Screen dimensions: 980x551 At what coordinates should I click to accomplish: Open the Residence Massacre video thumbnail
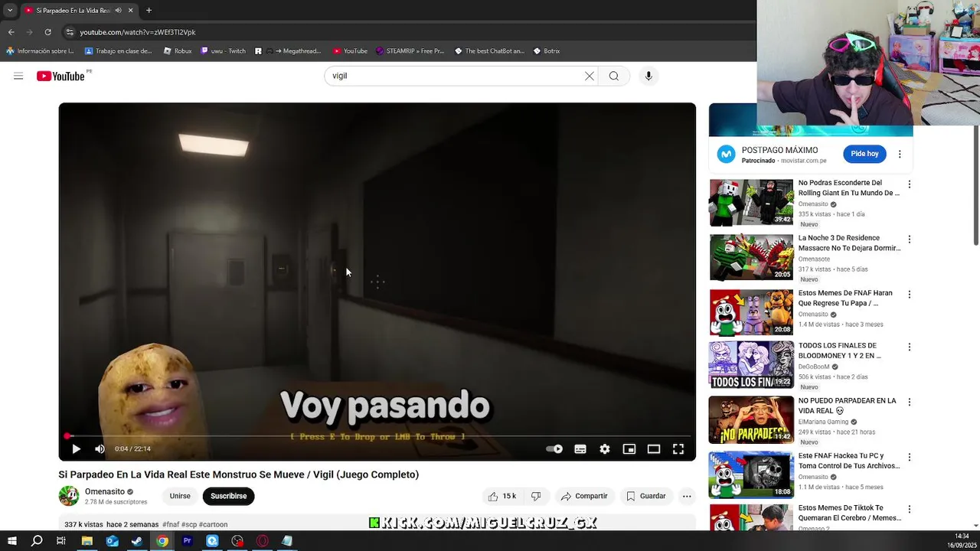coord(751,258)
